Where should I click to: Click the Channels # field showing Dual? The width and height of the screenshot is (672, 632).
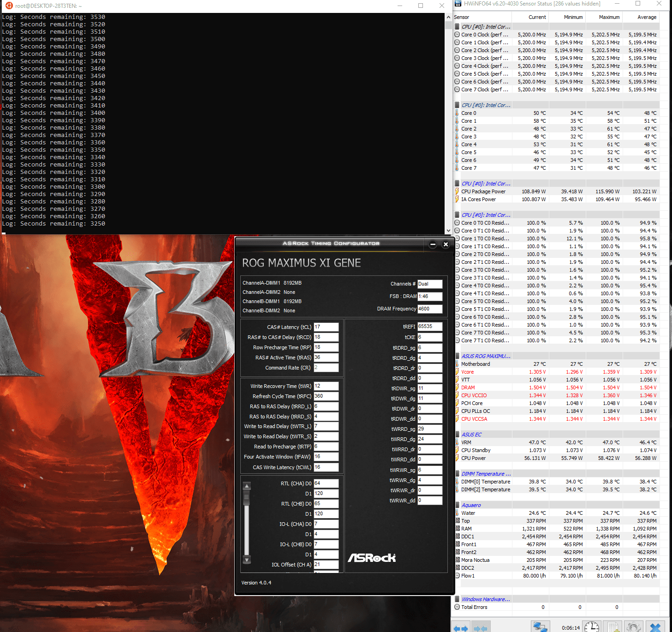pos(430,284)
